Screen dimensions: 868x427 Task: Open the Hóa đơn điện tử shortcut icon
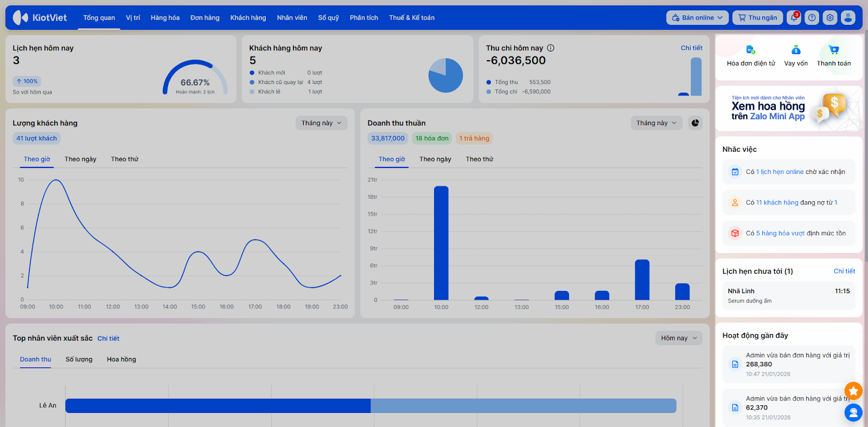coord(750,50)
